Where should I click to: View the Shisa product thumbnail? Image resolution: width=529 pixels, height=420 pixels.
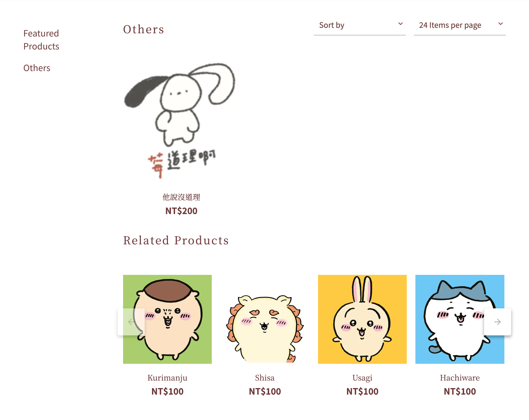tap(265, 319)
